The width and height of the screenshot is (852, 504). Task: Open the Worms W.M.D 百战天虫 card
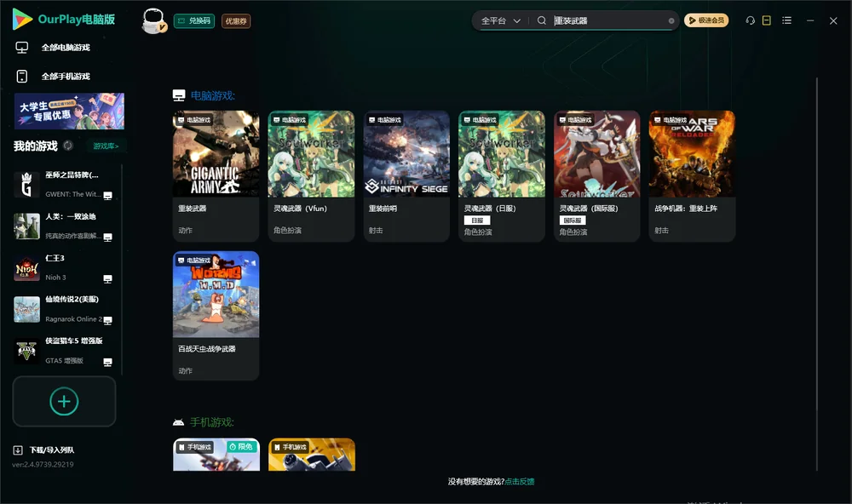[216, 316]
